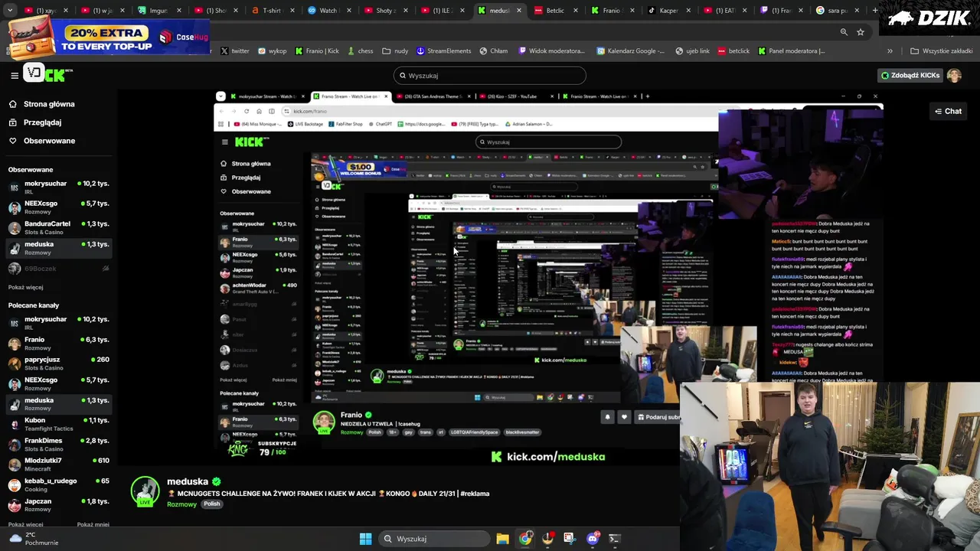Open Snipping Tool from taskbar
This screenshot has width=980, height=551.
(569, 539)
